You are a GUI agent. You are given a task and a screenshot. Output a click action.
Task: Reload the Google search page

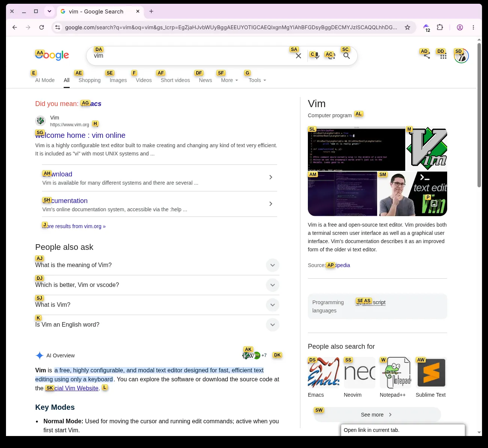(x=42, y=27)
